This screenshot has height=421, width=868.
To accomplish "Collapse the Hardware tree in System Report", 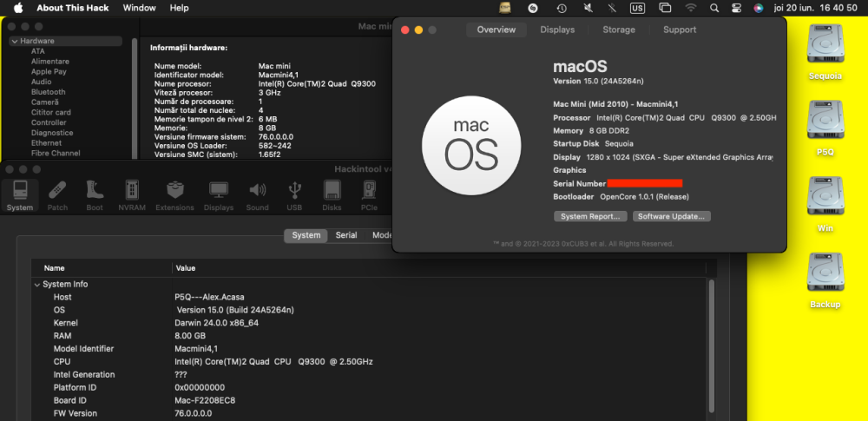I will pos(15,41).
